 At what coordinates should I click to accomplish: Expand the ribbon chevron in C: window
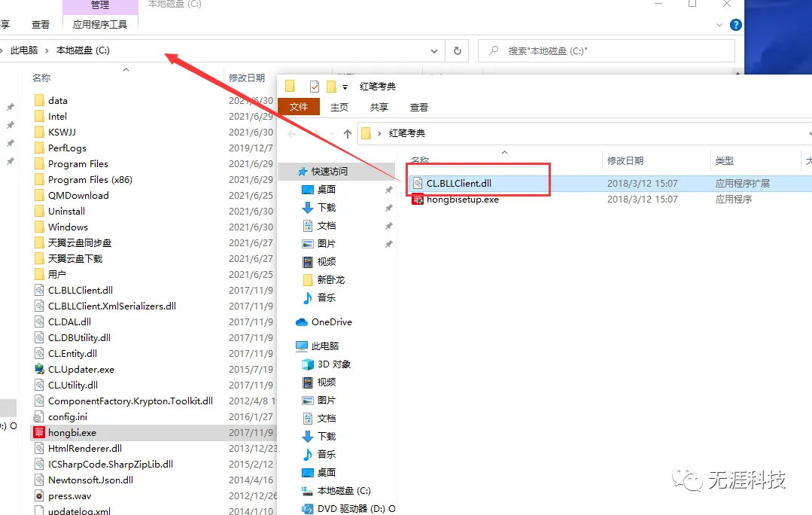(x=719, y=25)
